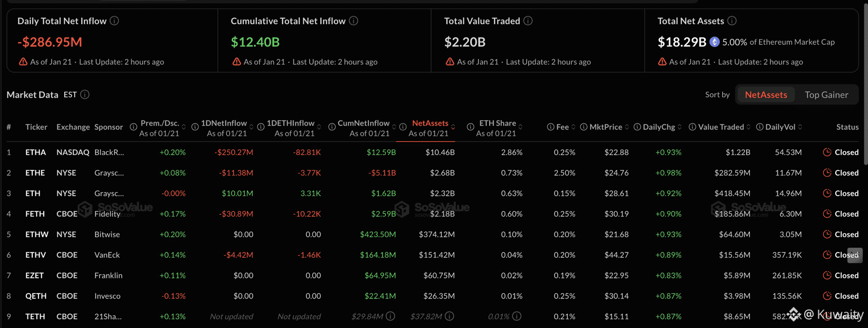Click the clock status icon in QETH row
Viewport: 868px width, 328px height.
827,296
